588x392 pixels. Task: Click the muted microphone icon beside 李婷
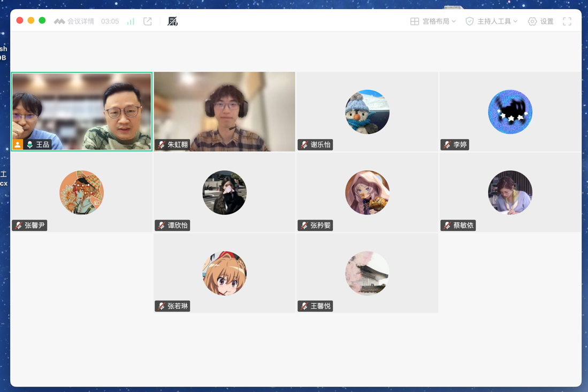pos(447,145)
